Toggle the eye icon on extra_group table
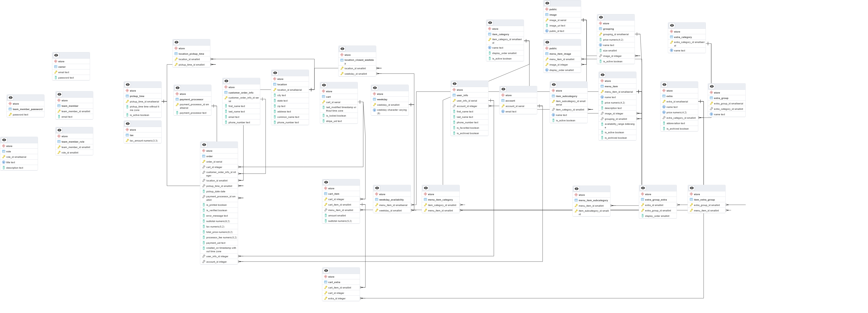This screenshot has height=313, width=868. (712, 86)
